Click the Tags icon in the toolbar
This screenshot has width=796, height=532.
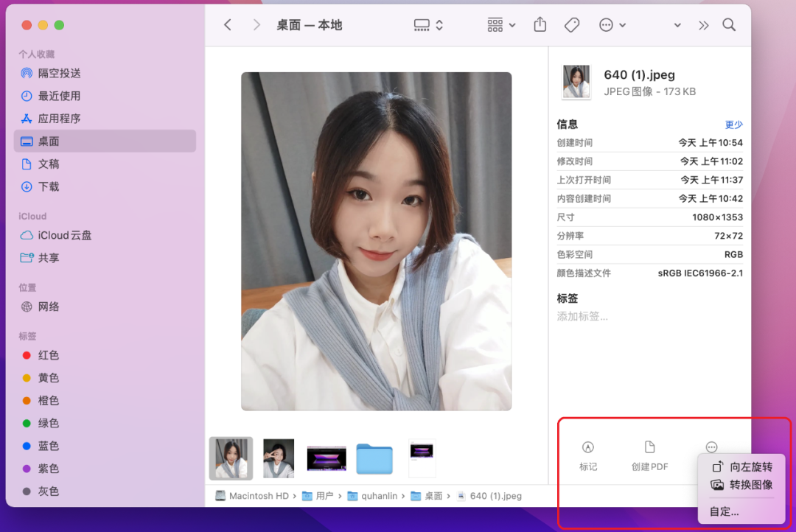(571, 24)
